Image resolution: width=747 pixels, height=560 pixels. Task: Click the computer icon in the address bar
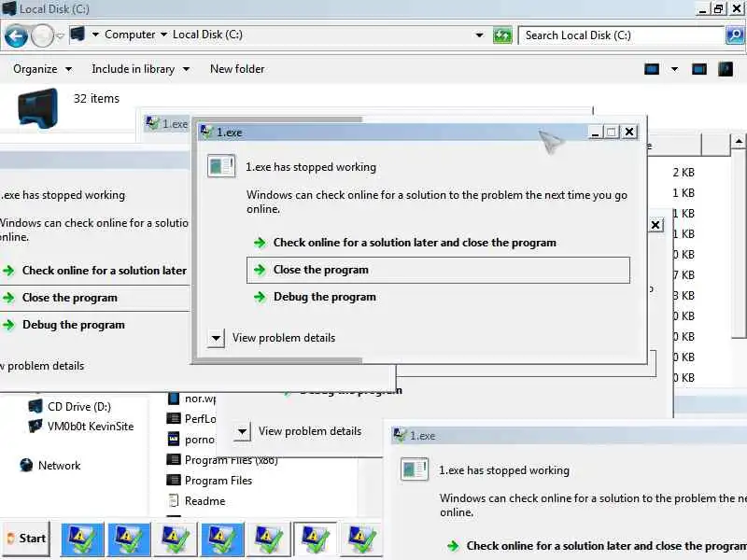point(78,35)
